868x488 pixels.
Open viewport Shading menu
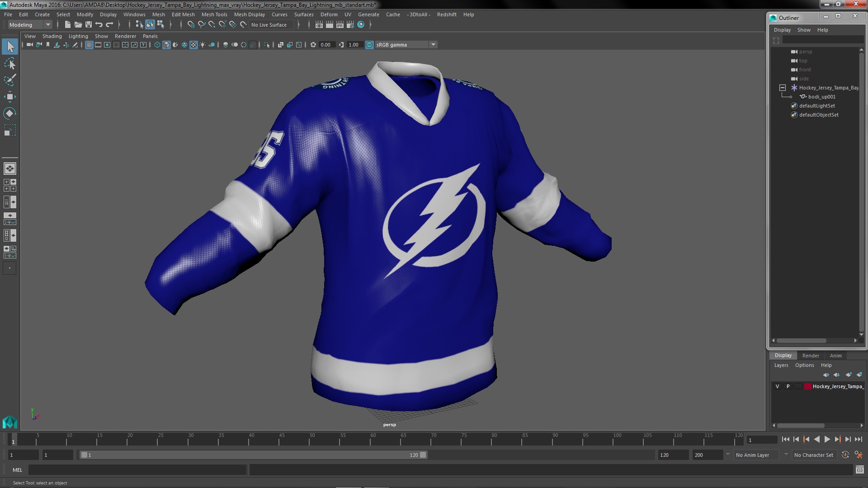(52, 36)
